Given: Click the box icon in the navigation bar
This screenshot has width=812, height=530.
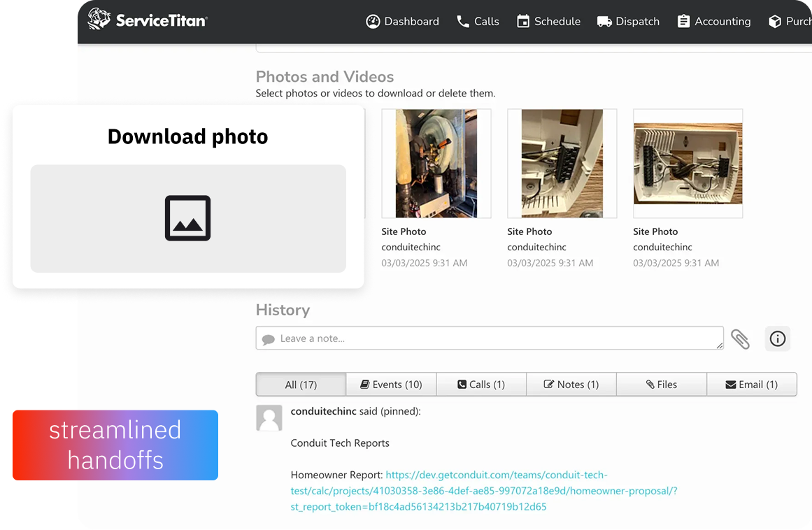Looking at the screenshot, I should tap(775, 21).
